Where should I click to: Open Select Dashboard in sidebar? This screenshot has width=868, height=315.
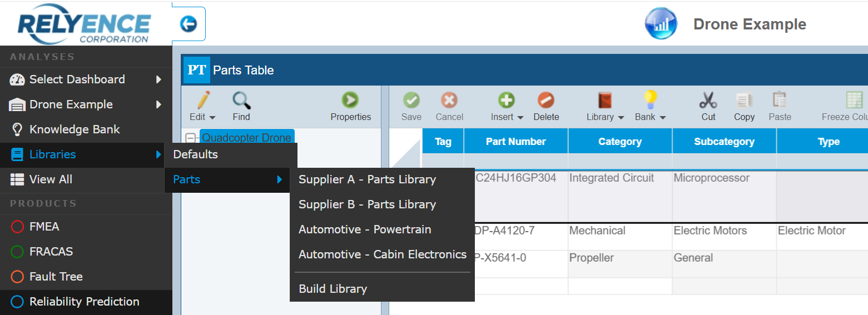click(86, 79)
